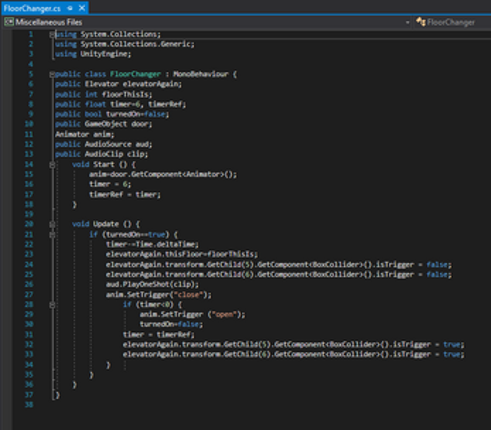The width and height of the screenshot is (491, 430).
Task: Place cursor on MonoBehaviour in class declaration
Action: 201,74
